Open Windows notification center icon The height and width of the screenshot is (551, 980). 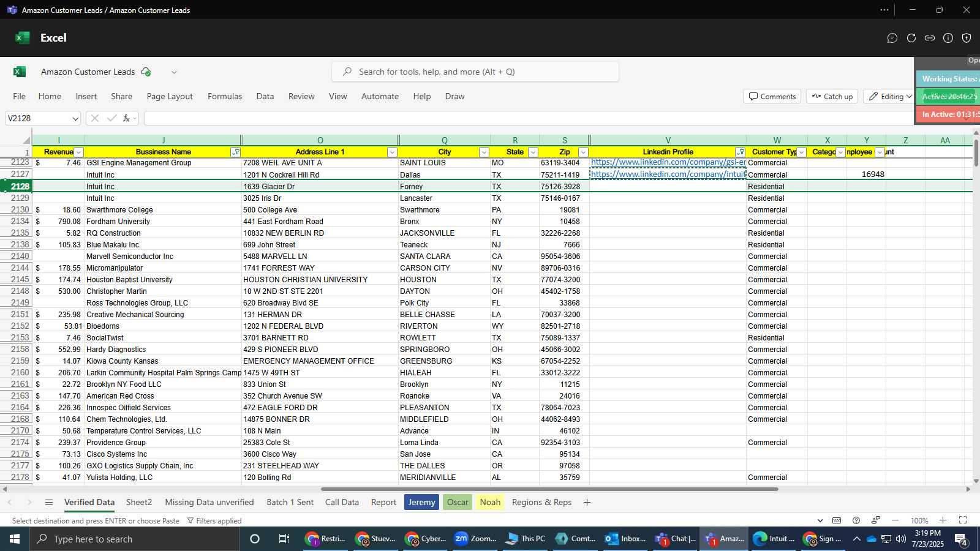pyautogui.click(x=961, y=539)
